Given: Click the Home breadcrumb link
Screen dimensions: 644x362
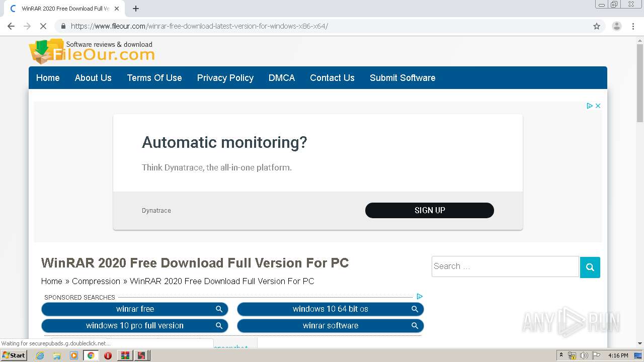Looking at the screenshot, I should click(x=52, y=281).
